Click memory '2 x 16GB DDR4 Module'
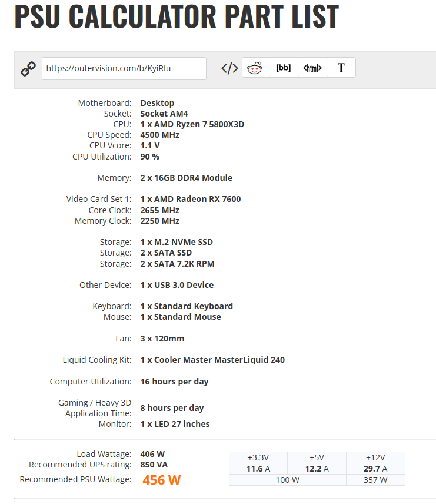The width and height of the screenshot is (436, 504). [187, 178]
